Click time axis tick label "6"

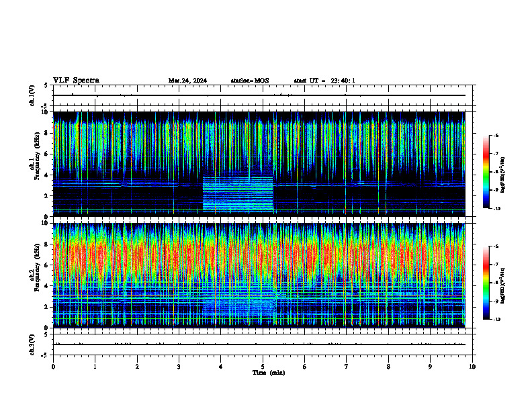(305, 367)
